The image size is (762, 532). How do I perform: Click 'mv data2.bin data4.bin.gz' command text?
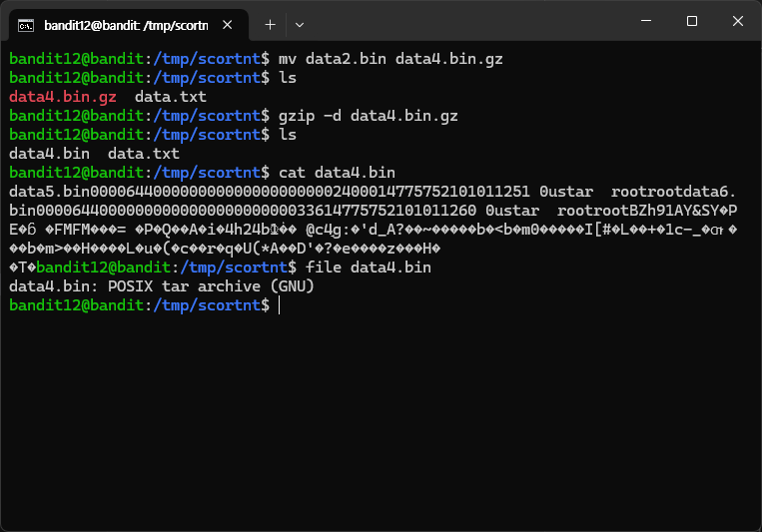(x=390, y=59)
